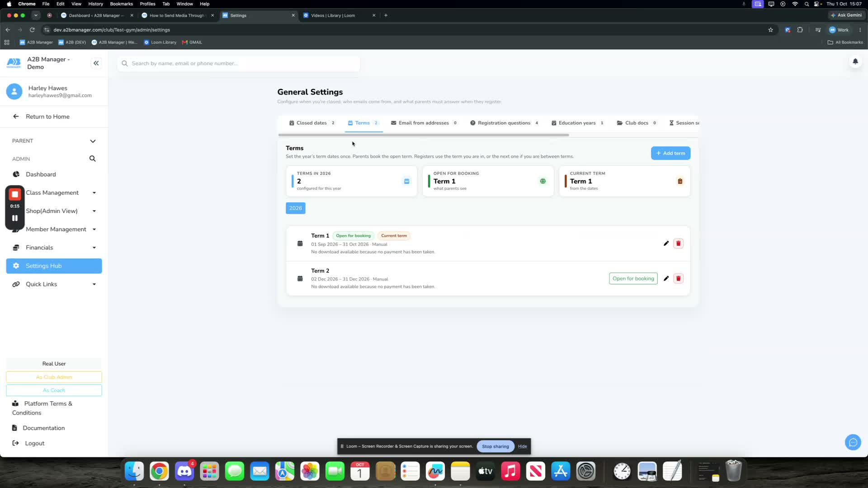Image resolution: width=868 pixels, height=488 pixels.
Task: Delete Term 2 with trash icon
Action: 678,278
